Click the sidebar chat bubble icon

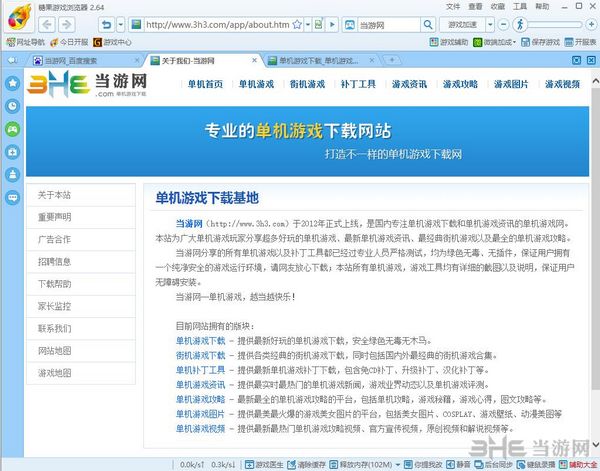click(13, 198)
